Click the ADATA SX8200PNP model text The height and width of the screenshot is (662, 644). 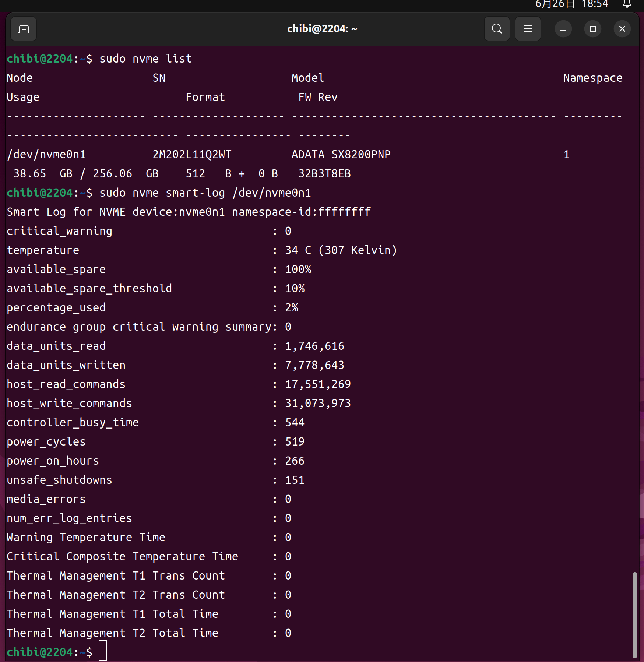click(x=341, y=155)
